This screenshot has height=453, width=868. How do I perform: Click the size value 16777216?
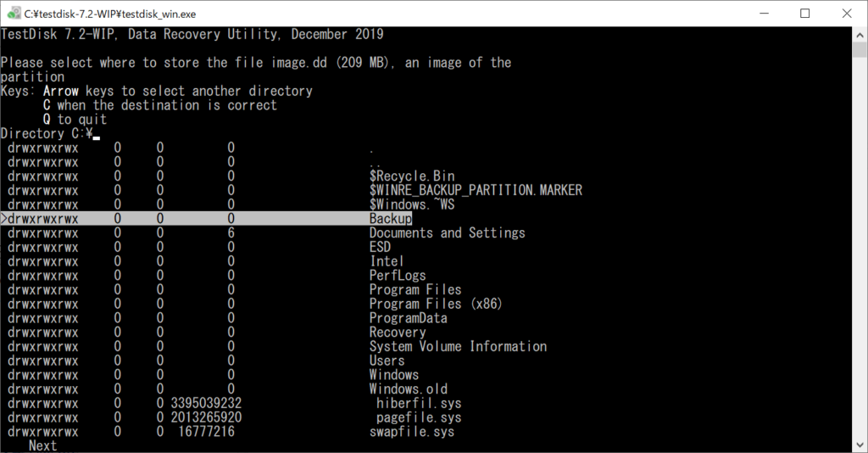point(206,432)
